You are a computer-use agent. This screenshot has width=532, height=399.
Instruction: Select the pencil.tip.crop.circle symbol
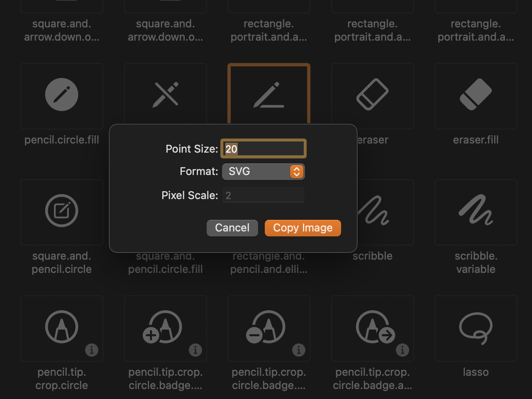coord(61,328)
